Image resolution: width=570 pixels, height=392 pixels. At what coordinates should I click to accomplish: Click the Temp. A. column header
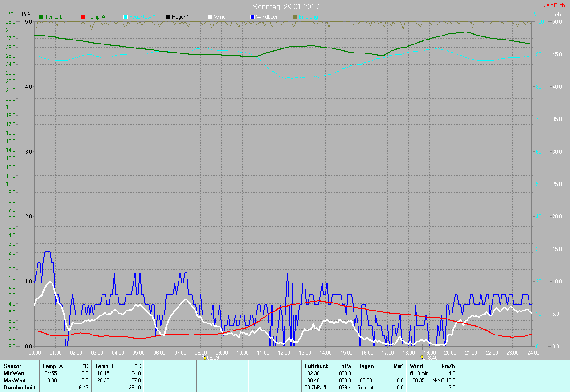pos(53,366)
